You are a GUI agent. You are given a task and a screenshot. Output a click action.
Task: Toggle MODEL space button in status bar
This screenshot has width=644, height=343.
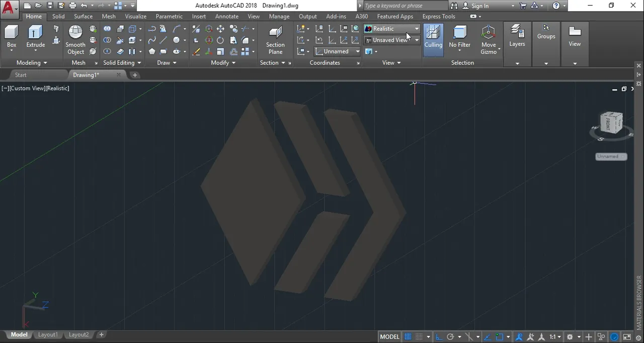(390, 337)
